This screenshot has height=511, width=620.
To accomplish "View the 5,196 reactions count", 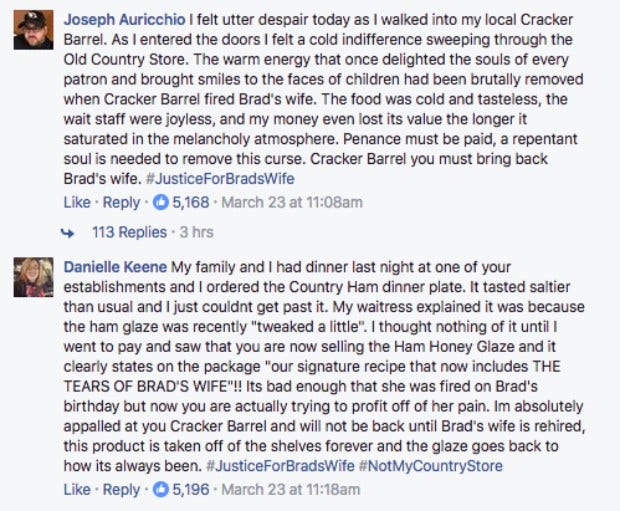I will (x=191, y=490).
